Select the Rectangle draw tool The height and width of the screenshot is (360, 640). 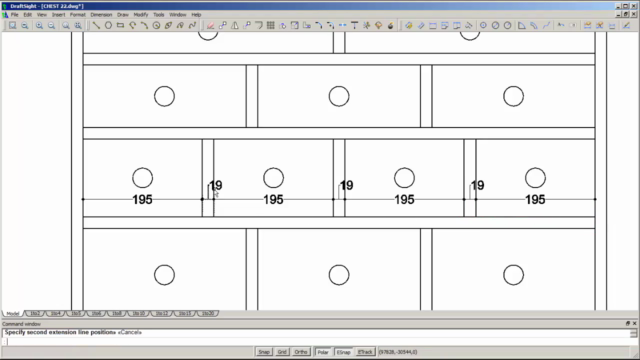tap(120, 25)
